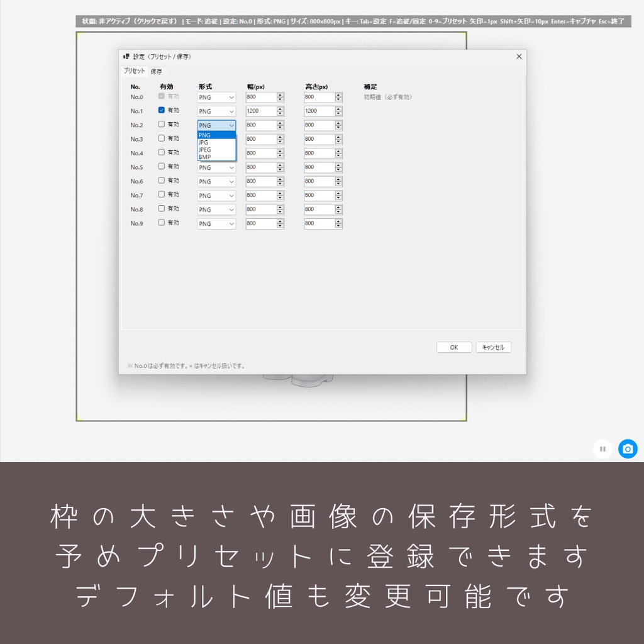This screenshot has height=644, width=644.
Task: Click the No.1 width spinner arrows
Action: [x=280, y=111]
